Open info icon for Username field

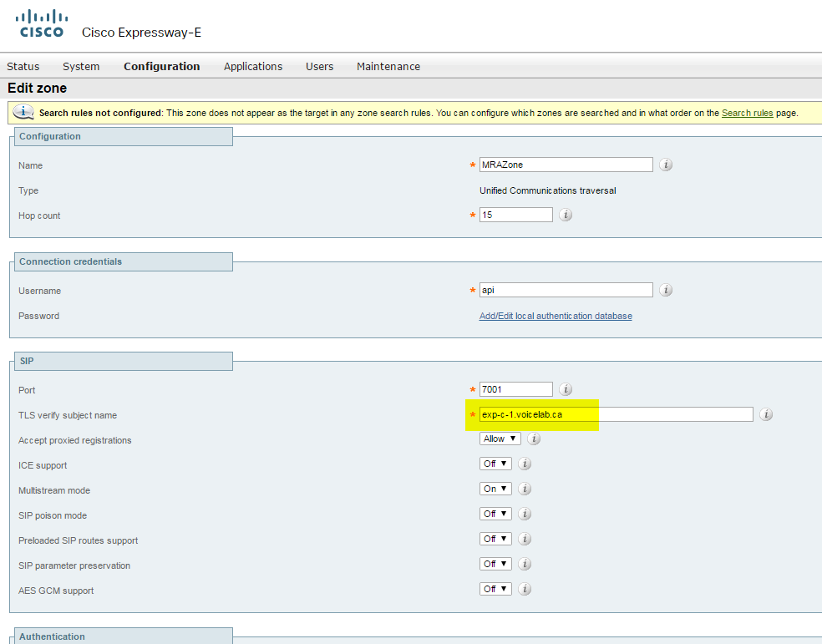(666, 290)
